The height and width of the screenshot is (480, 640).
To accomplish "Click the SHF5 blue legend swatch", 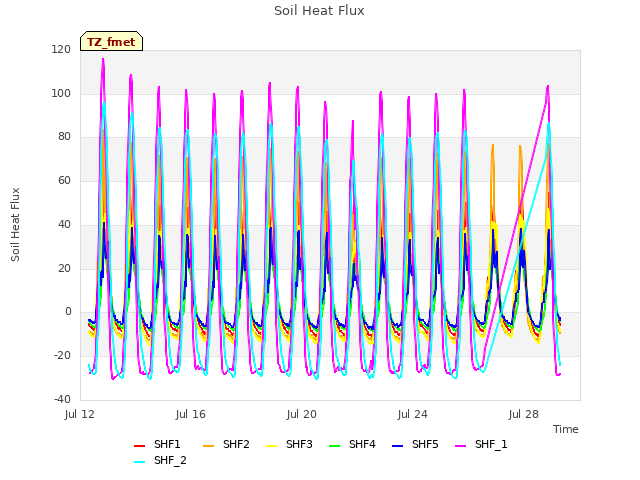I will (x=398, y=446).
